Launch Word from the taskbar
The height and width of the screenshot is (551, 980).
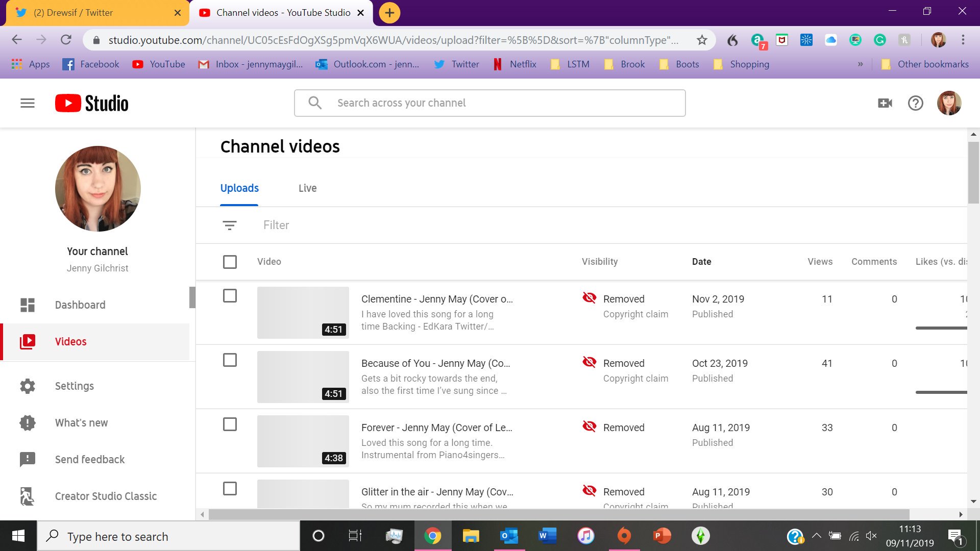pos(547,536)
